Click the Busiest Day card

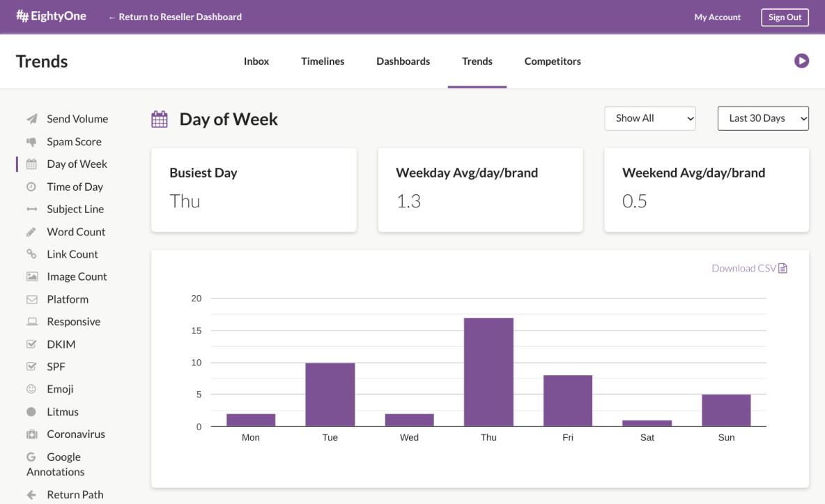254,190
